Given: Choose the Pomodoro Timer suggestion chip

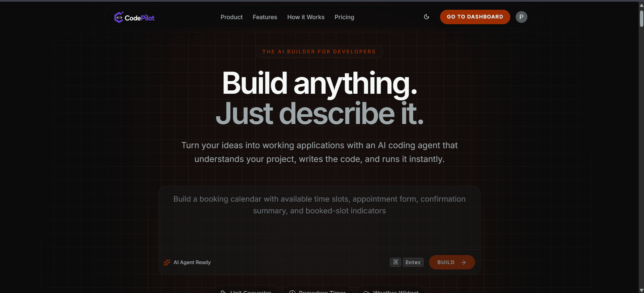Looking at the screenshot, I should [x=317, y=290].
